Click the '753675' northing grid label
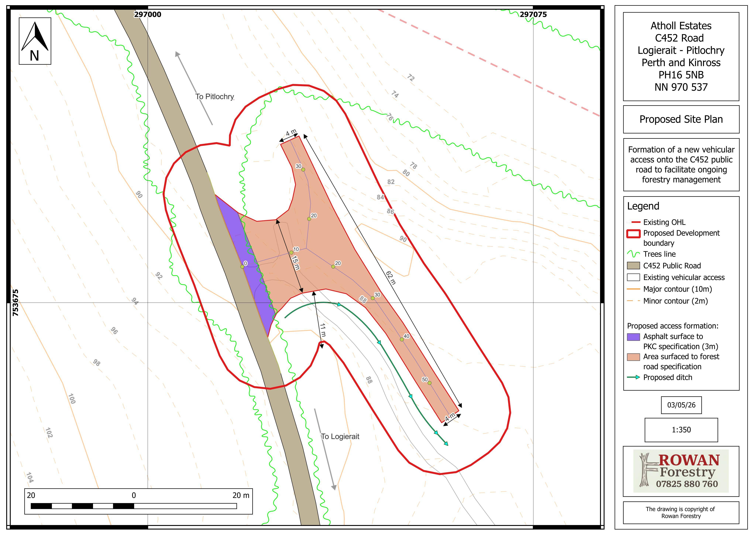The width and height of the screenshot is (756, 535). tap(16, 303)
